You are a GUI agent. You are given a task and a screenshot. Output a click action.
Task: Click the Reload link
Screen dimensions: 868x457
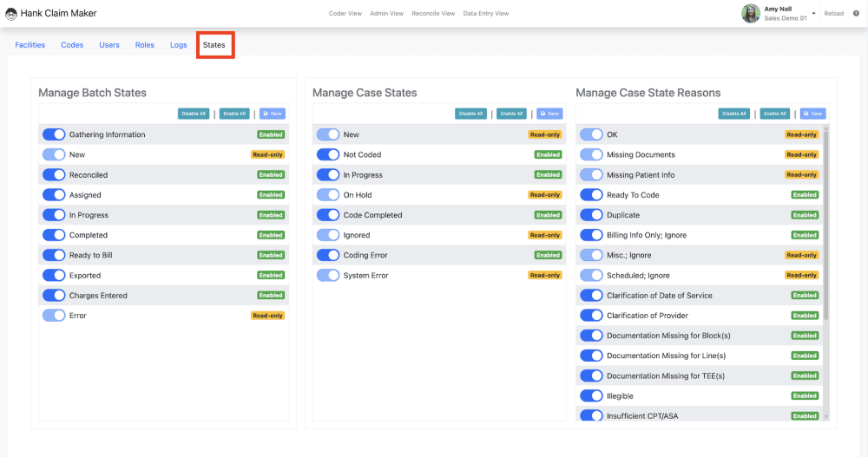tap(833, 13)
